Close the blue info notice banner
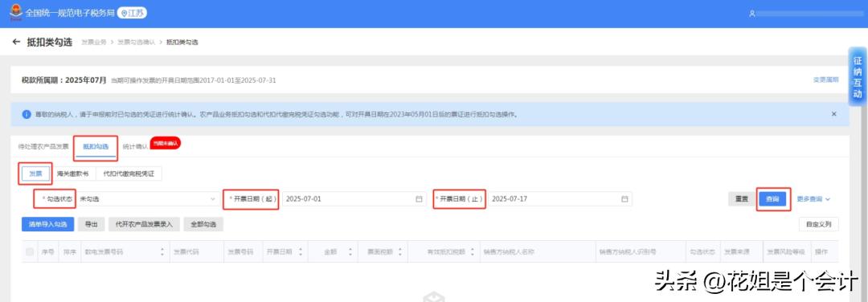 click(x=833, y=114)
